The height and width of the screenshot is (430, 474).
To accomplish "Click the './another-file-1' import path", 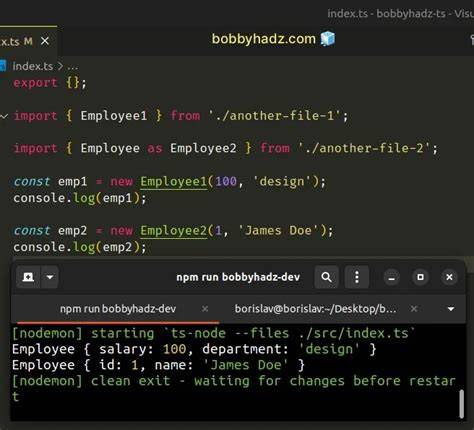I will coord(274,116).
